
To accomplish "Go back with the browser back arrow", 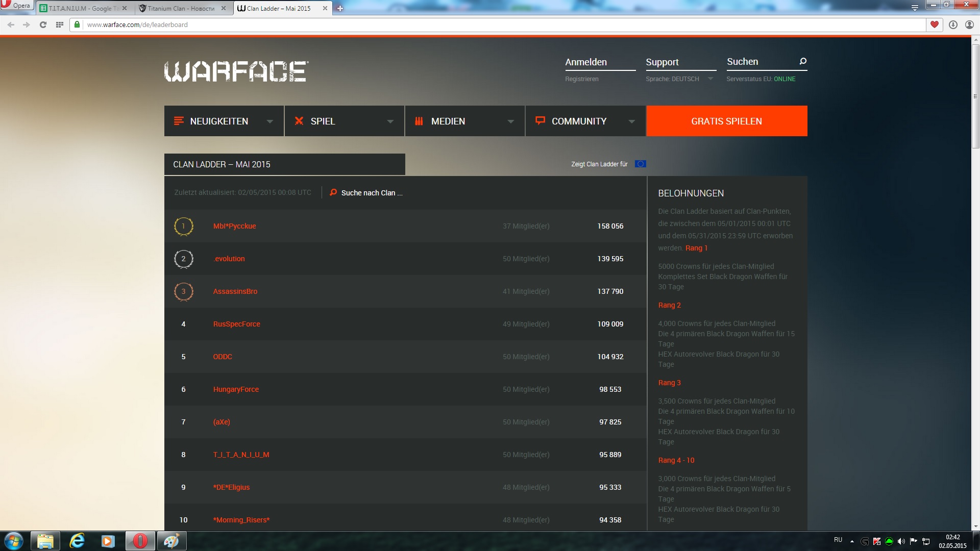I will 11,24.
